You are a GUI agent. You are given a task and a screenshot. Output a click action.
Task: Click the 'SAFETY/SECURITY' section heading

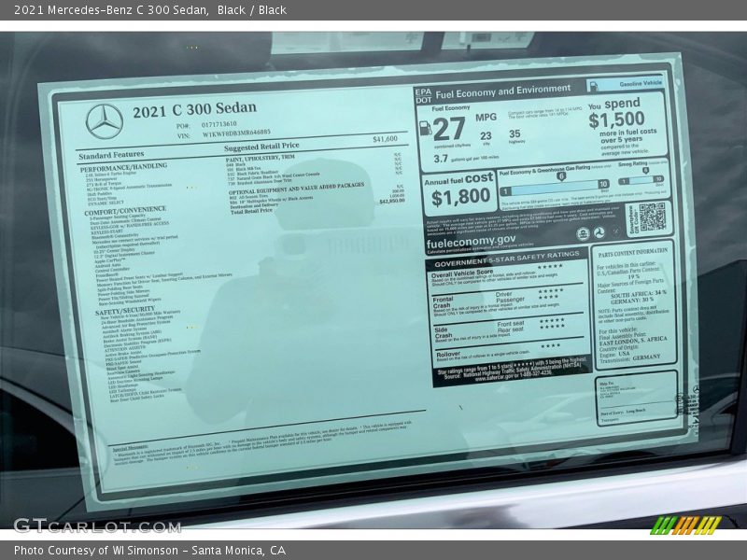tap(125, 311)
